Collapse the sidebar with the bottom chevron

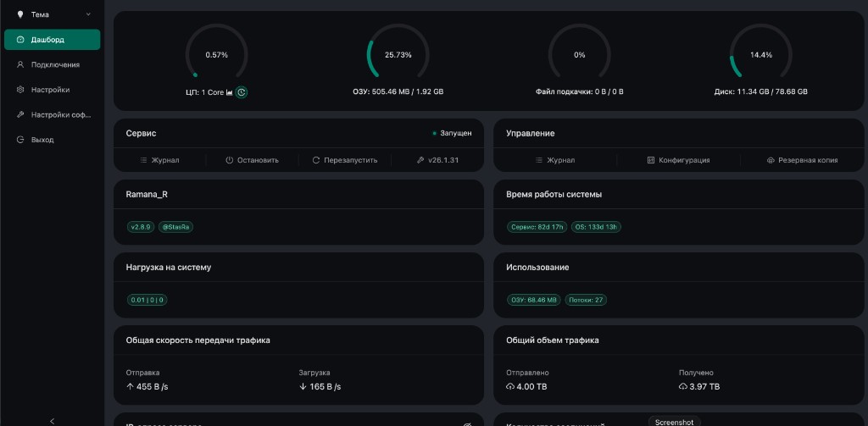pos(52,421)
